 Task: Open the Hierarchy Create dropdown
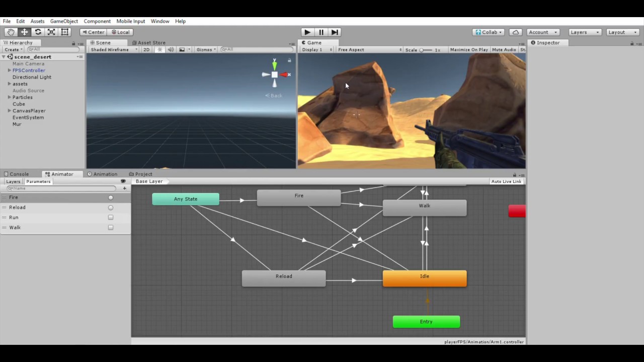(x=13, y=49)
